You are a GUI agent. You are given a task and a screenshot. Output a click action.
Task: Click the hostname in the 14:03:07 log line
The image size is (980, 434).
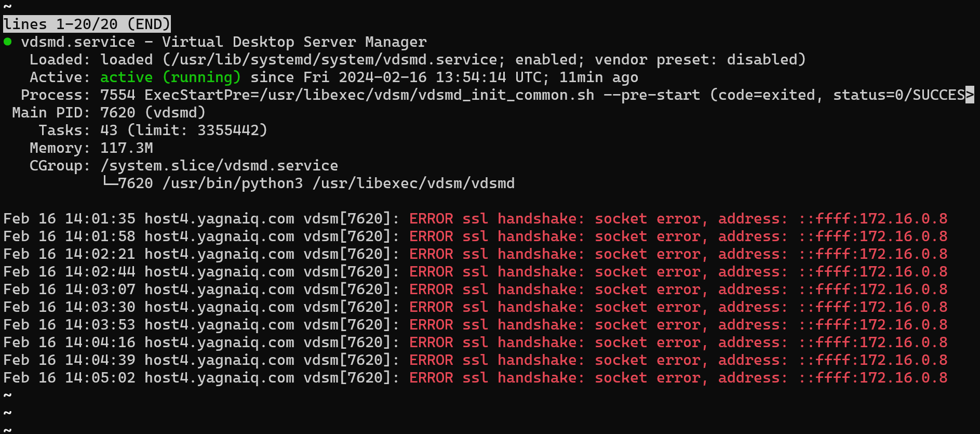click(219, 289)
